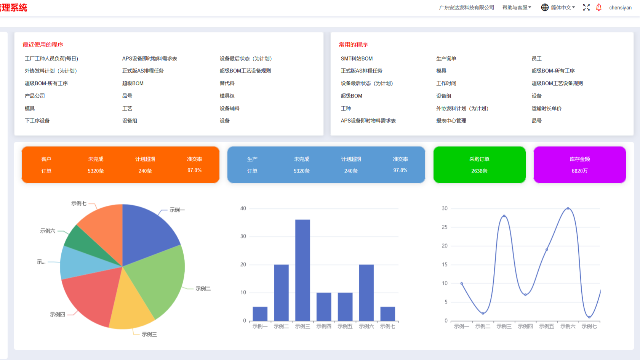Open 品号 in frequently used programs

[x=536, y=120]
